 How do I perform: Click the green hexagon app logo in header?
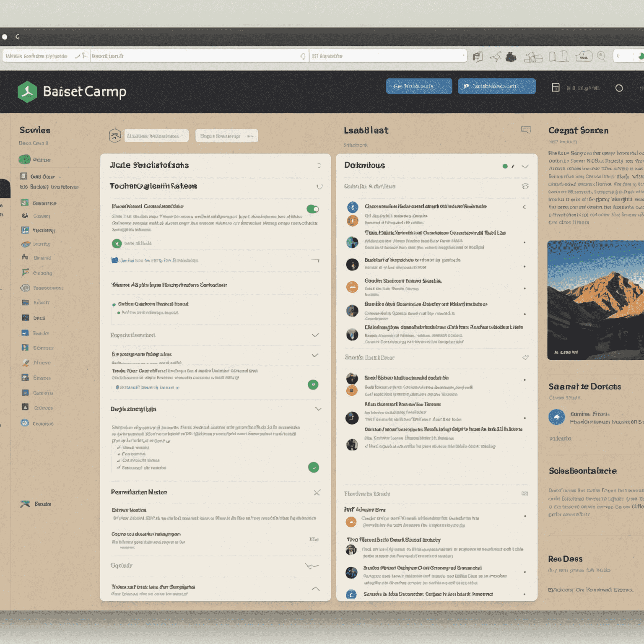coord(27,91)
